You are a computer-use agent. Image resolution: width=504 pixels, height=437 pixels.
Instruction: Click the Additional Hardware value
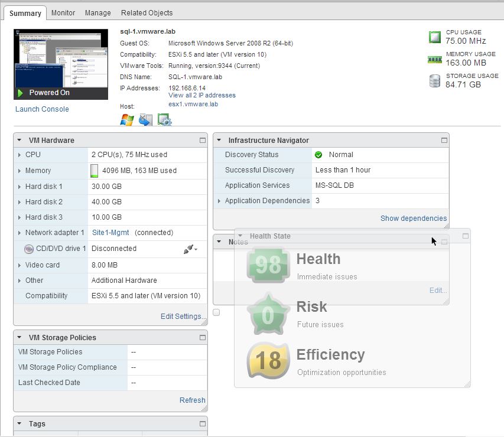(124, 281)
